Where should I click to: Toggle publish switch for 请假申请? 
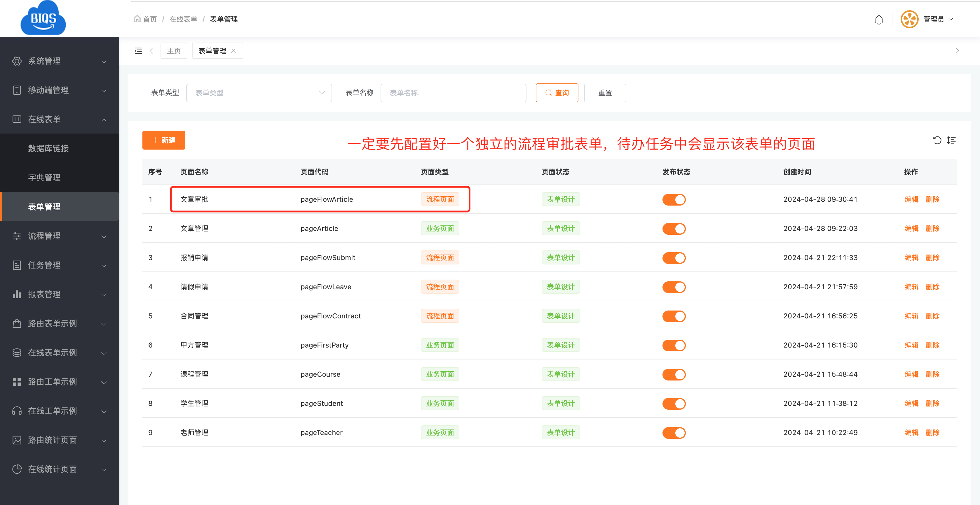pos(674,287)
